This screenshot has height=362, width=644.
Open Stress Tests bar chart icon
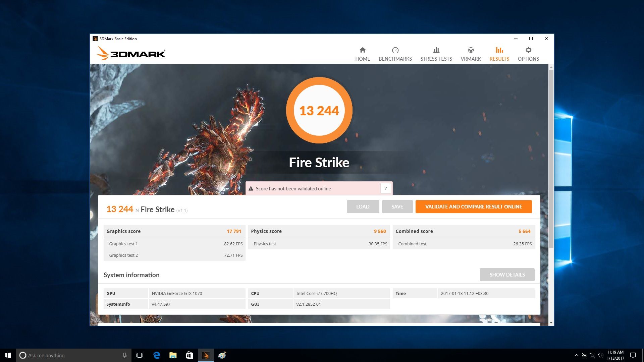(x=436, y=50)
